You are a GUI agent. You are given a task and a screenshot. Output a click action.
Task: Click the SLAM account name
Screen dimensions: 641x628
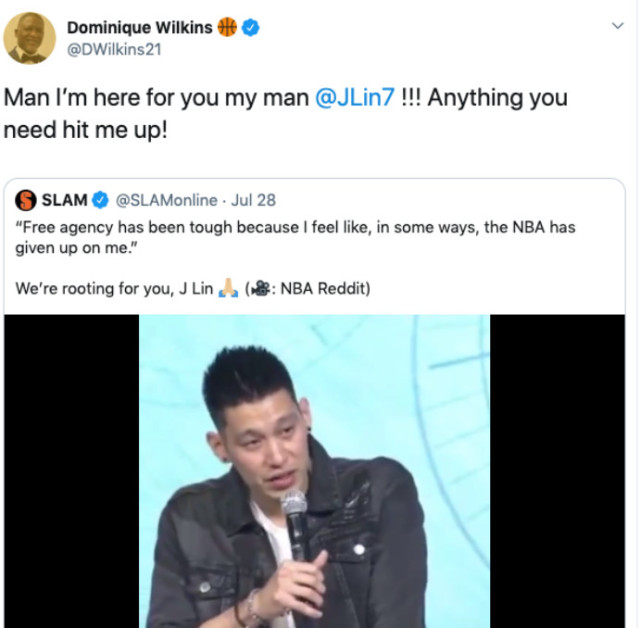[64, 200]
